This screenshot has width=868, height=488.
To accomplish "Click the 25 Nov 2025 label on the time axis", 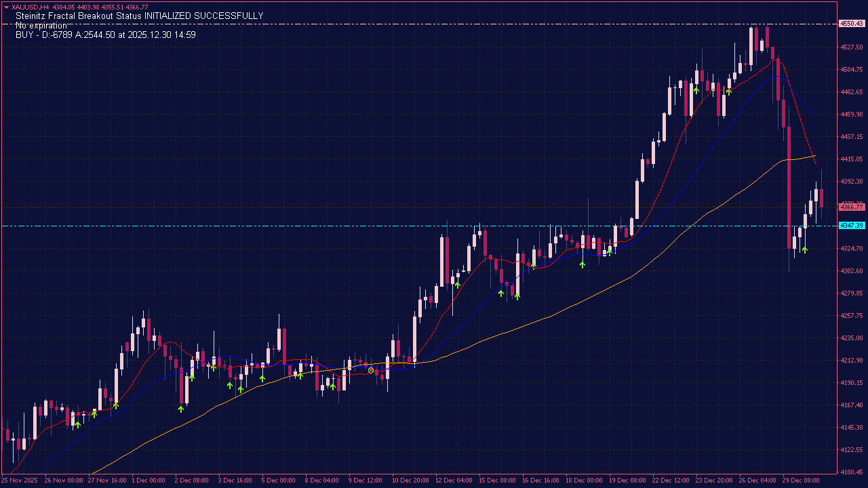I will tap(19, 480).
